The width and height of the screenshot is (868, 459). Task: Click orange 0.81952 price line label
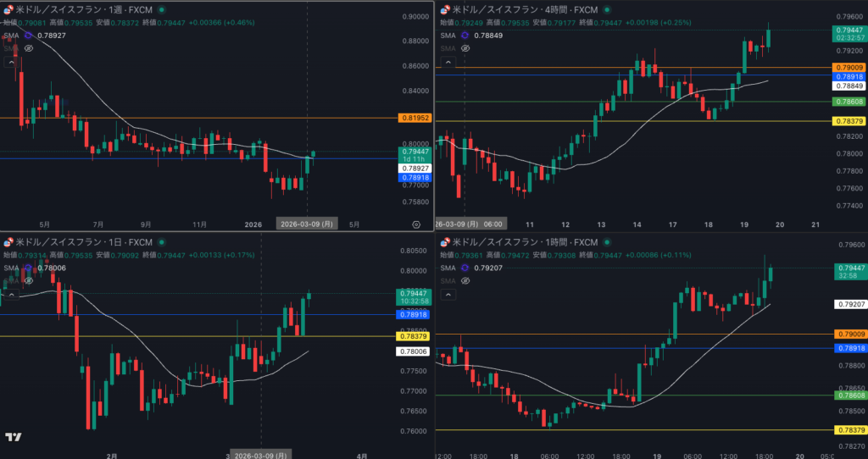click(x=414, y=118)
